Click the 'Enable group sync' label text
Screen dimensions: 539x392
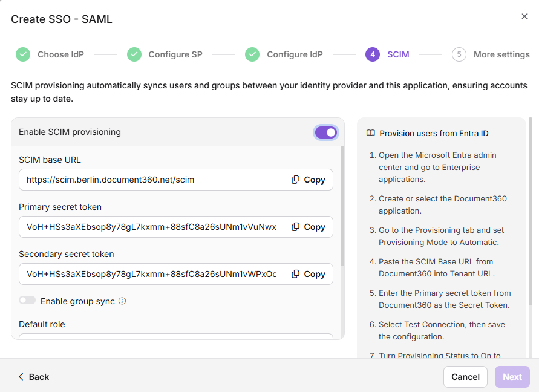(x=77, y=301)
